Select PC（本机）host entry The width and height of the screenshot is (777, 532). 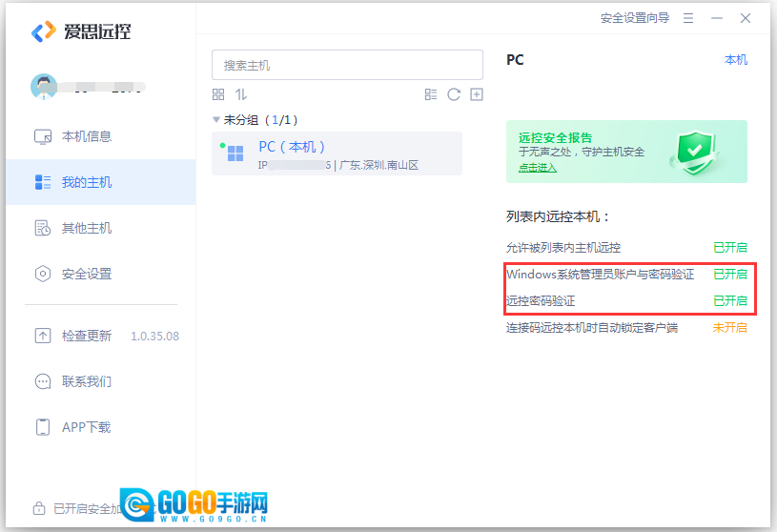337,154
